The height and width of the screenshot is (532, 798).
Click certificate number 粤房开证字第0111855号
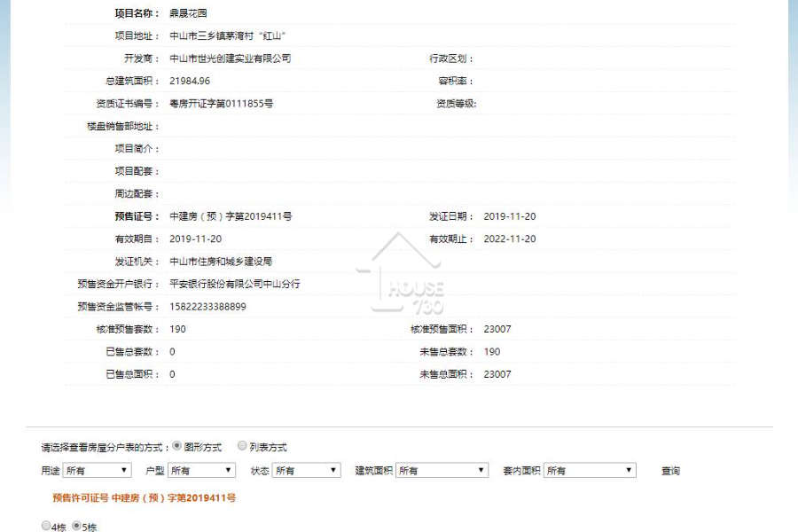point(221,104)
